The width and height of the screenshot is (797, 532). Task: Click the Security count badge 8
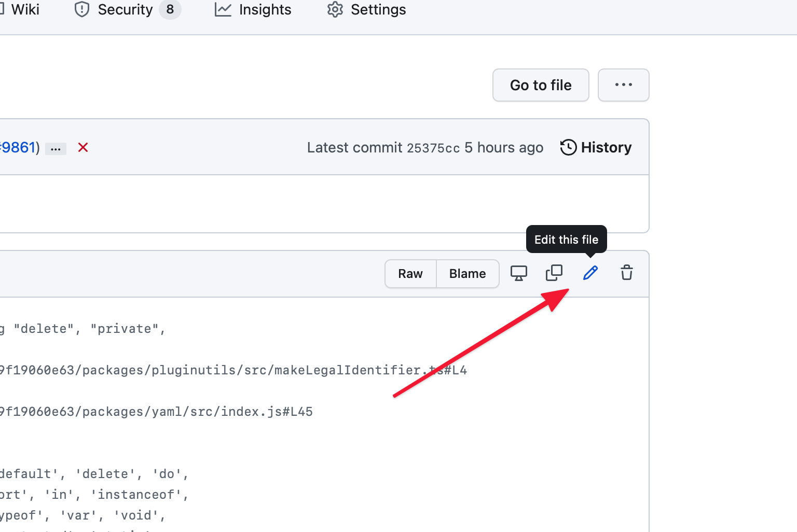(170, 9)
